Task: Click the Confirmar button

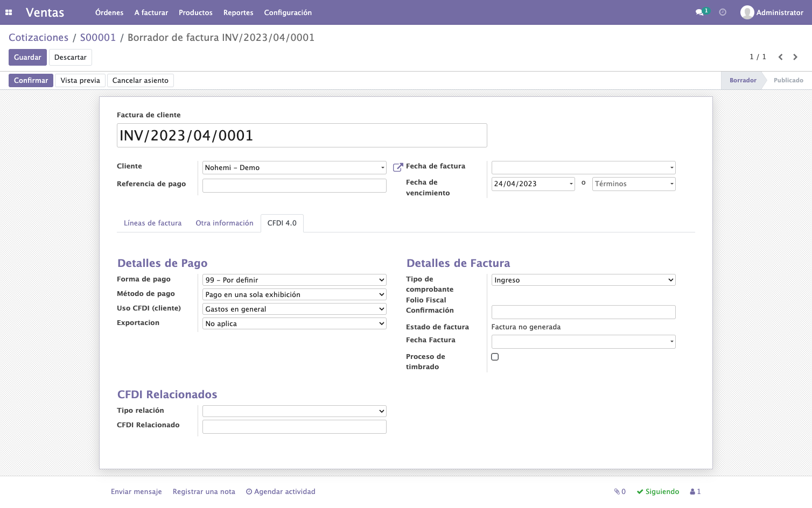Action: 31,80
